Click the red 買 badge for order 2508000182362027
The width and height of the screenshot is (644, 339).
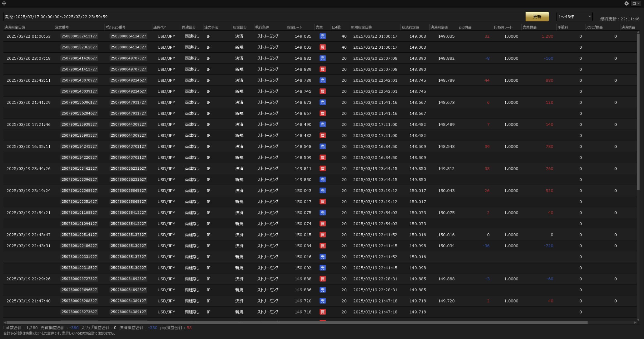[x=323, y=47]
